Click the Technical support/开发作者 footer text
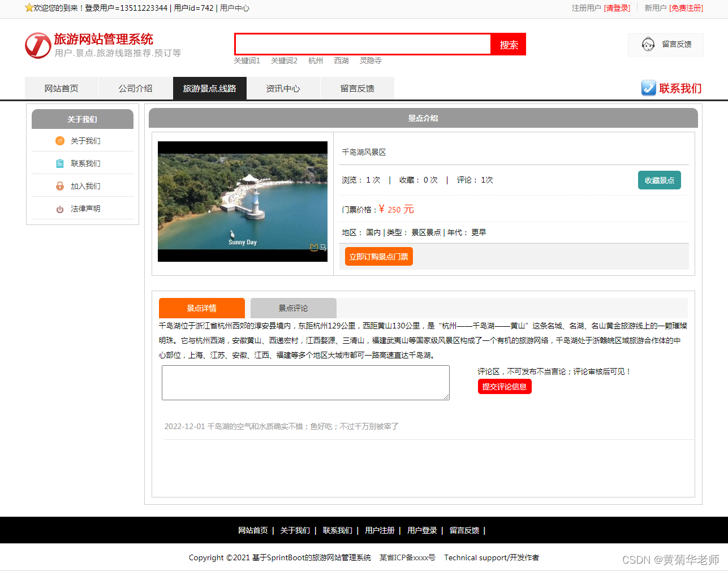The image size is (728, 571). (492, 557)
